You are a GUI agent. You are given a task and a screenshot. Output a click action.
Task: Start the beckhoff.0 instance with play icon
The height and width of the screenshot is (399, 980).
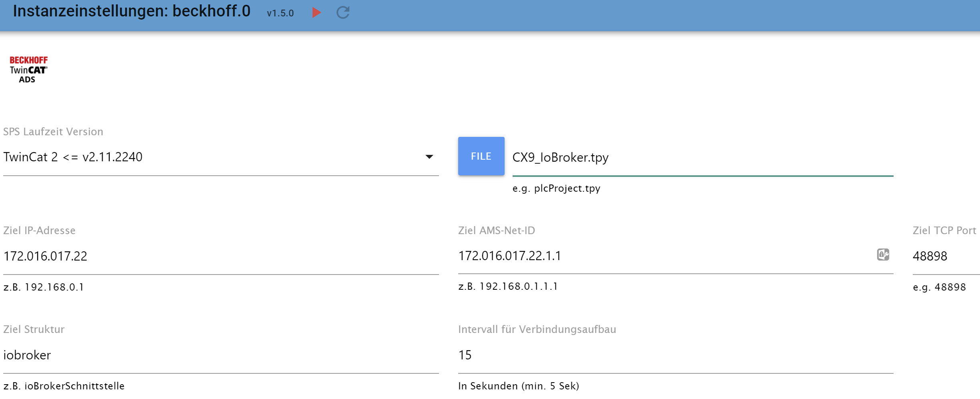(316, 13)
